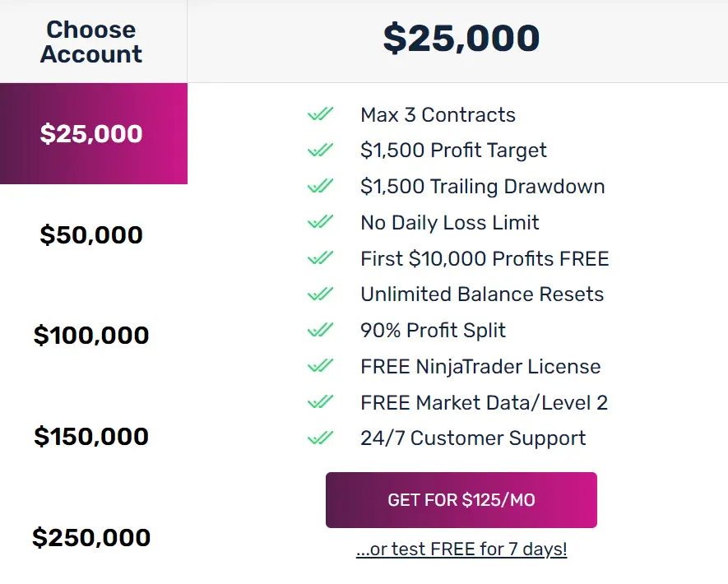Screen dimensions: 728x584
Task: Click the GET FOR $125/MO button
Action: (461, 500)
